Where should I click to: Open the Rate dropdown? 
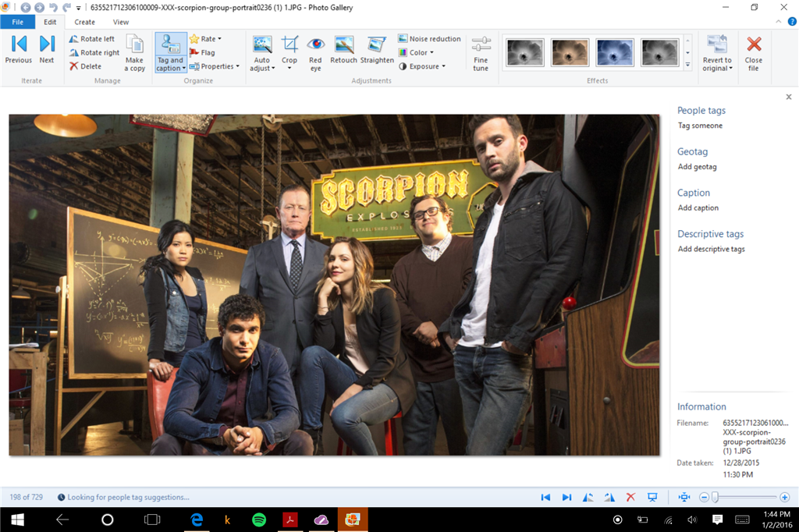(x=206, y=39)
